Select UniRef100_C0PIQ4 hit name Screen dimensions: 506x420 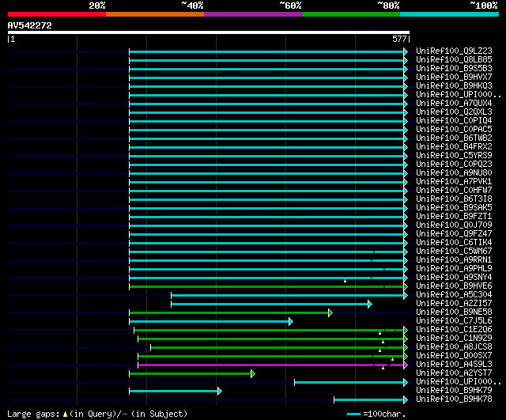454,121
